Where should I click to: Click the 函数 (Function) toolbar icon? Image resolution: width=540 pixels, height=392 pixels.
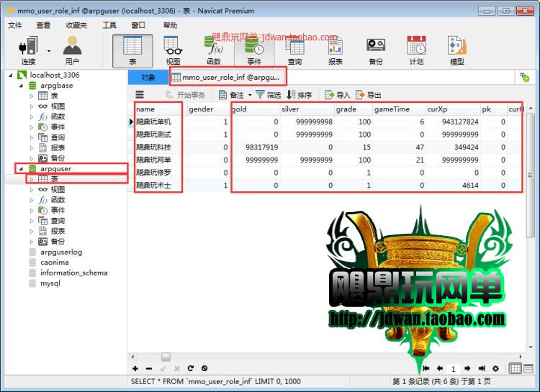tap(214, 50)
